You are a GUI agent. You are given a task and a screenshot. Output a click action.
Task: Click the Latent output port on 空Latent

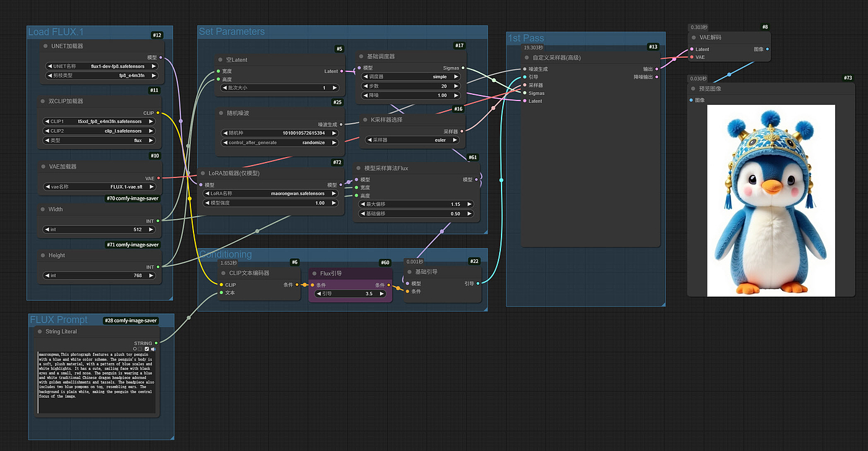pos(342,71)
